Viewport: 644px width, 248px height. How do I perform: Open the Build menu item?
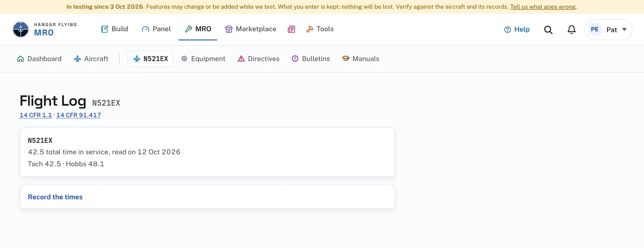pos(115,29)
